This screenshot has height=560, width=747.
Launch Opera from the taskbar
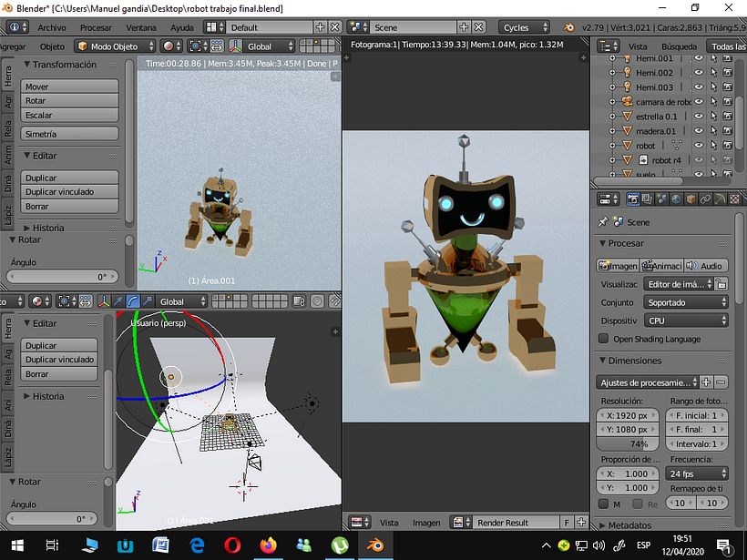pyautogui.click(x=232, y=545)
